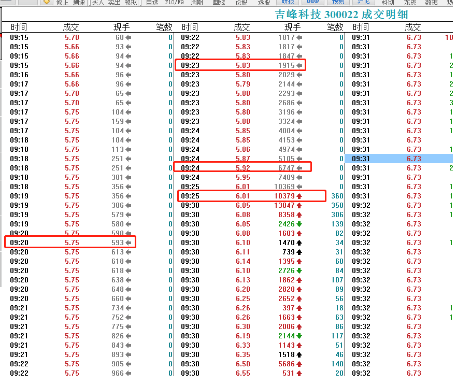Click the trade count 139 cell
Image resolution: width=453 pixels, height=376 pixels.
337,224
